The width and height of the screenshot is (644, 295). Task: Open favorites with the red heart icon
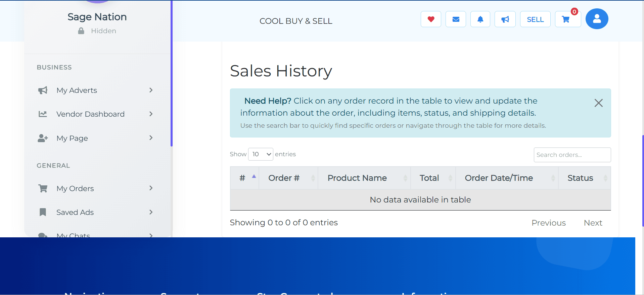pyautogui.click(x=431, y=19)
